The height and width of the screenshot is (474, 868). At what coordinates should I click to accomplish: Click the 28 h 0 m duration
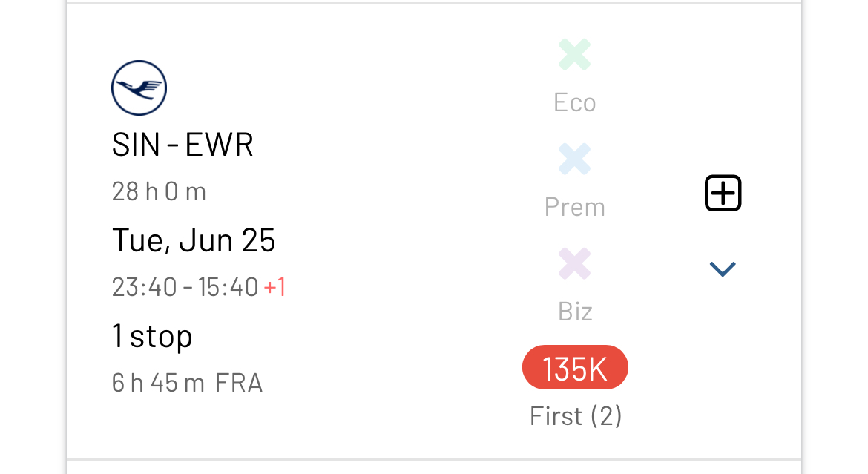(159, 191)
